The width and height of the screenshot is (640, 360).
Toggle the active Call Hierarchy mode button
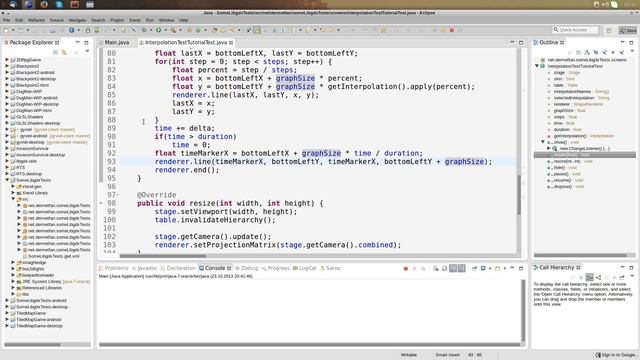coord(590,277)
